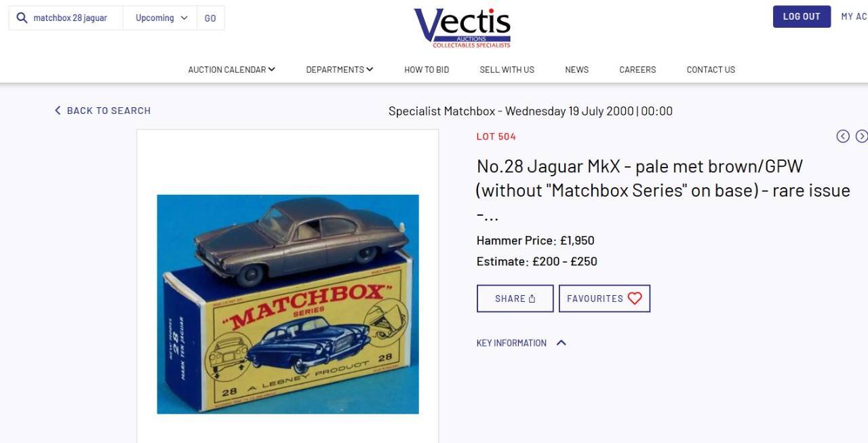This screenshot has width=868, height=443.
Task: Go to next lot arrow icon
Action: (861, 136)
